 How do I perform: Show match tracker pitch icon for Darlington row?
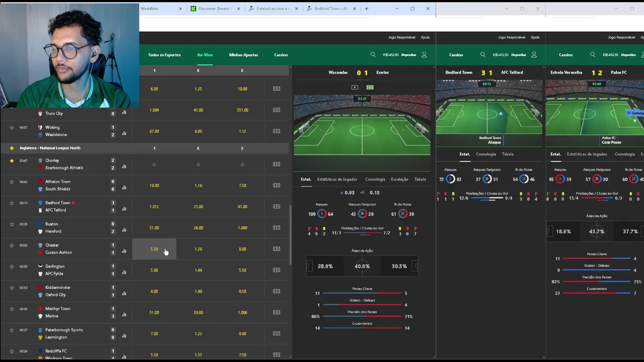(x=276, y=270)
